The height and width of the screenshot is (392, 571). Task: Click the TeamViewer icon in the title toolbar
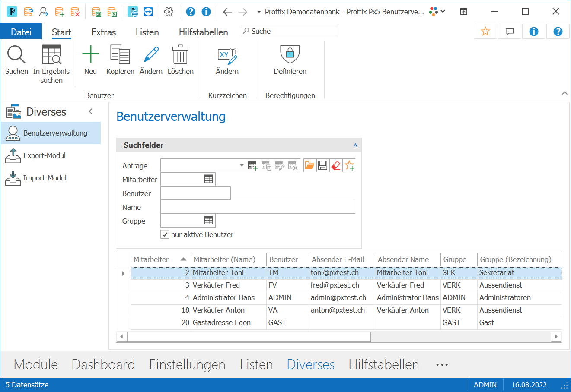pos(148,12)
